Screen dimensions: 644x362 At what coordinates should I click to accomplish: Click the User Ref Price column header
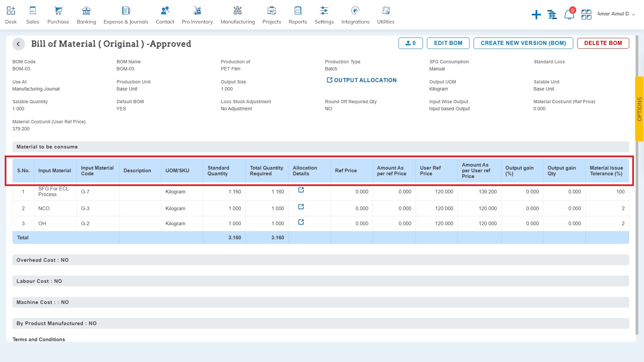point(436,171)
